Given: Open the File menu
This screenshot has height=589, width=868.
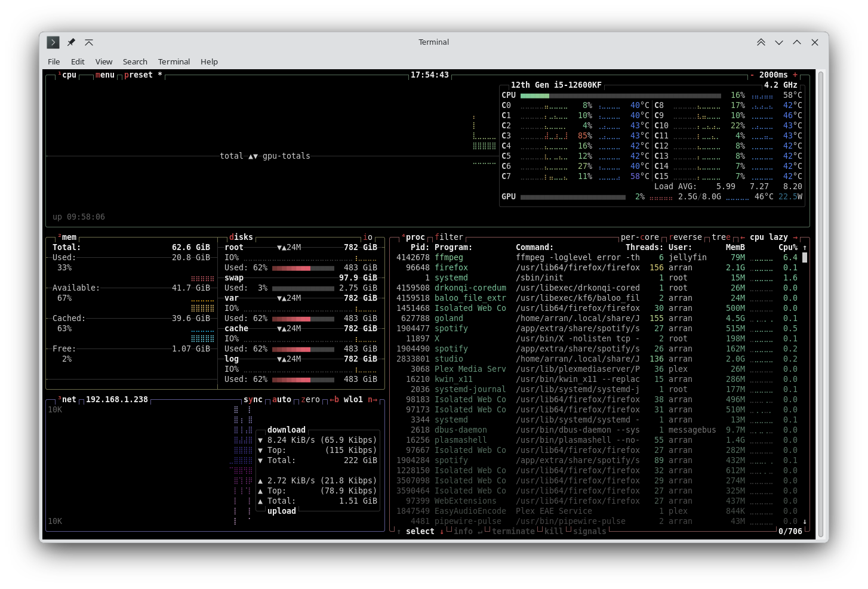Looking at the screenshot, I should click(x=54, y=62).
